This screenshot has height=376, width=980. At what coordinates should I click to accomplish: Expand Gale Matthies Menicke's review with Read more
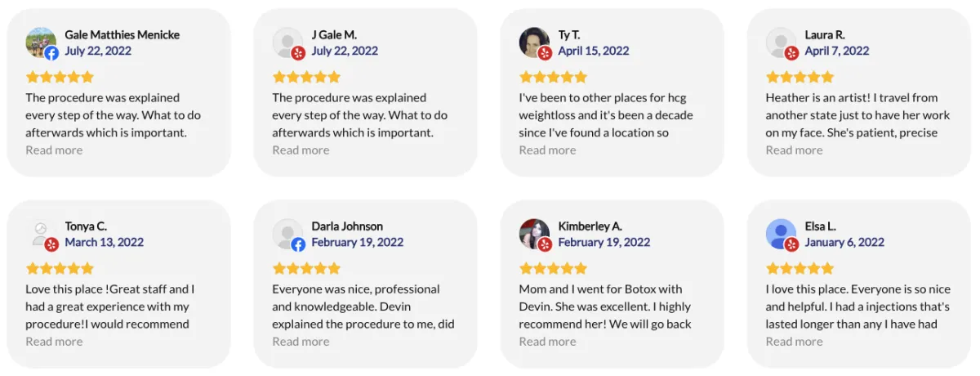(54, 150)
